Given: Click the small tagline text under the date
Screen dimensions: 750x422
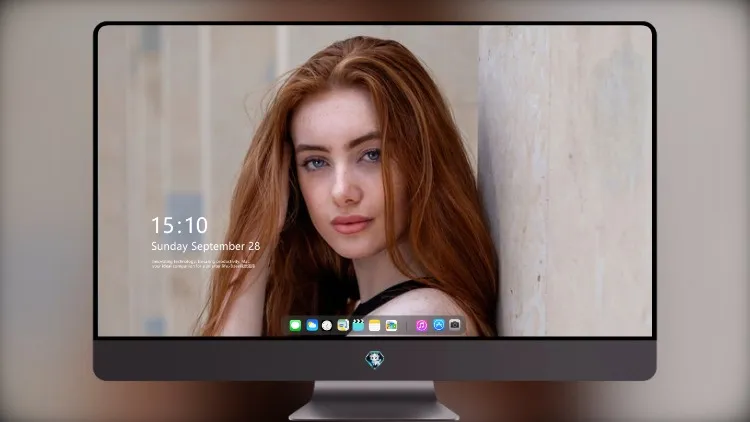Looking at the screenshot, I should [x=203, y=264].
